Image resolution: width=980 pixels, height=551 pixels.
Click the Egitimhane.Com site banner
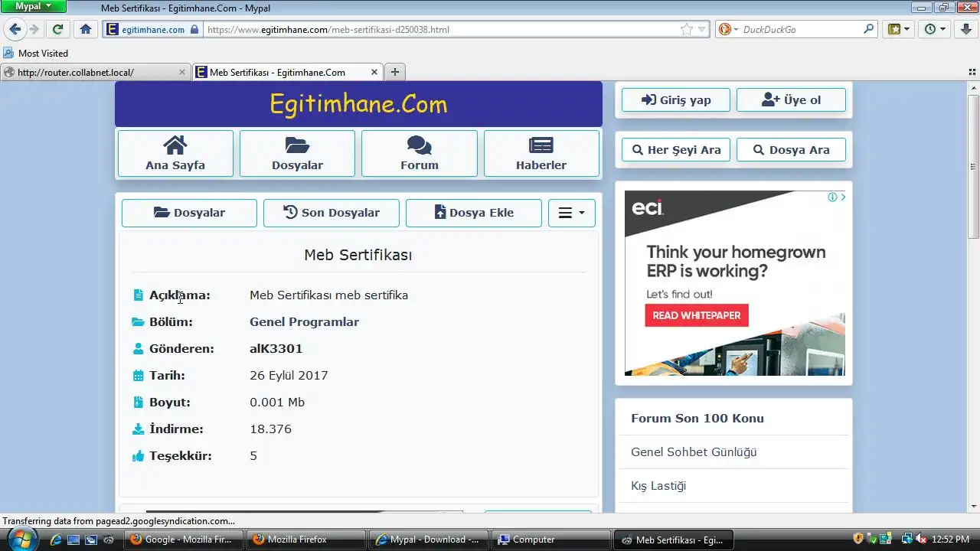click(x=358, y=104)
